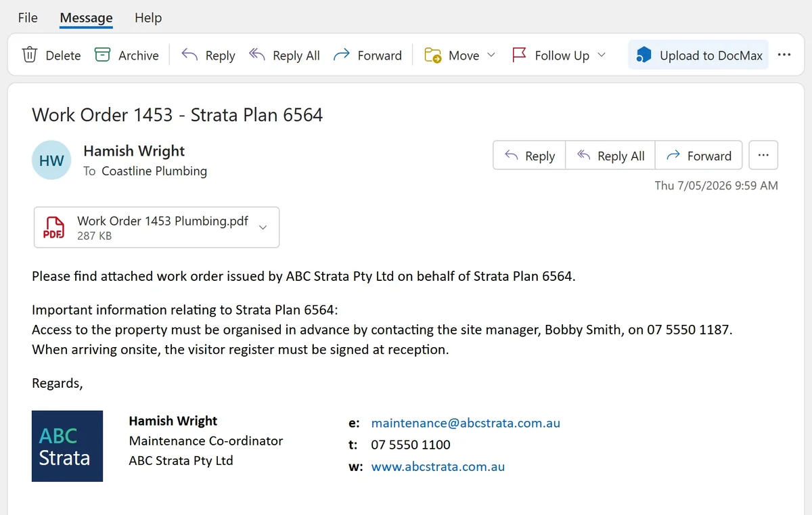The width and height of the screenshot is (812, 515).
Task: Click the email subject Work Order 1453
Action: [x=177, y=114]
